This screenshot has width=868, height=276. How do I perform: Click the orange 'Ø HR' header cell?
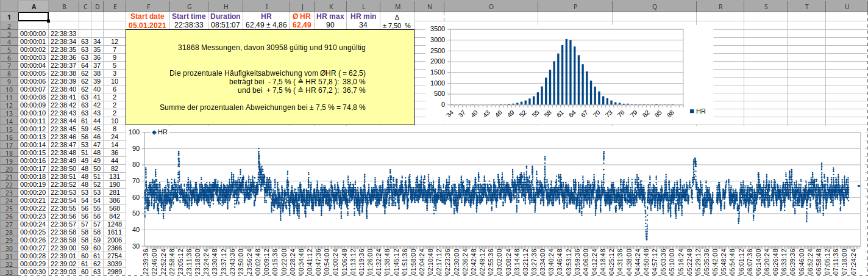[x=302, y=17]
